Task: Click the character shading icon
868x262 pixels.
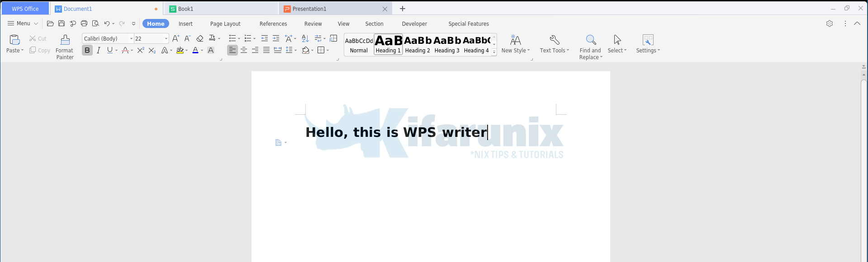Action: 211,50
